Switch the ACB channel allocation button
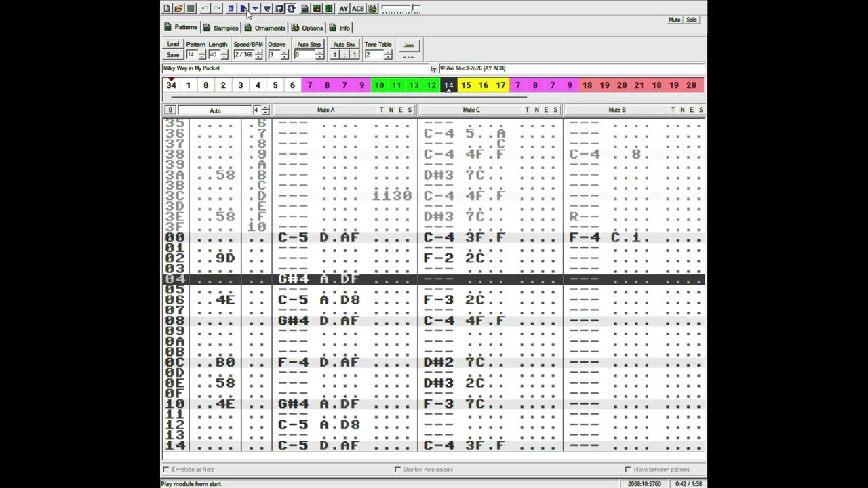Image resolution: width=868 pixels, height=488 pixels. point(358,8)
